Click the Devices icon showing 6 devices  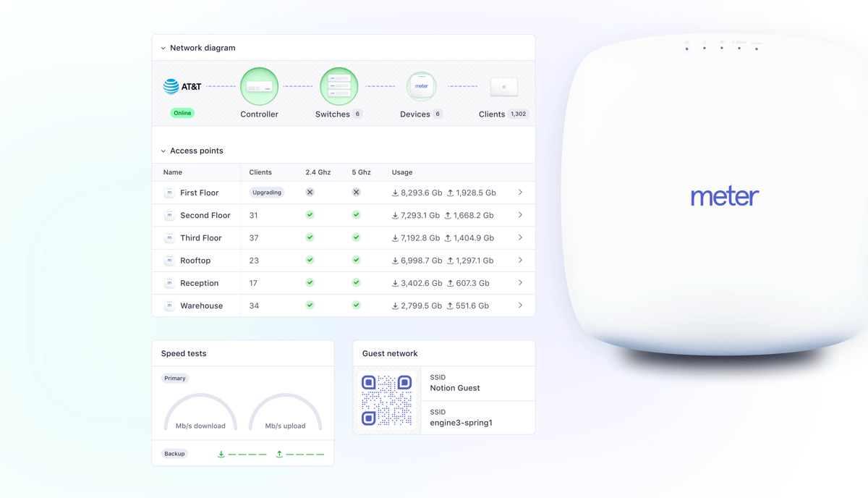tap(421, 85)
